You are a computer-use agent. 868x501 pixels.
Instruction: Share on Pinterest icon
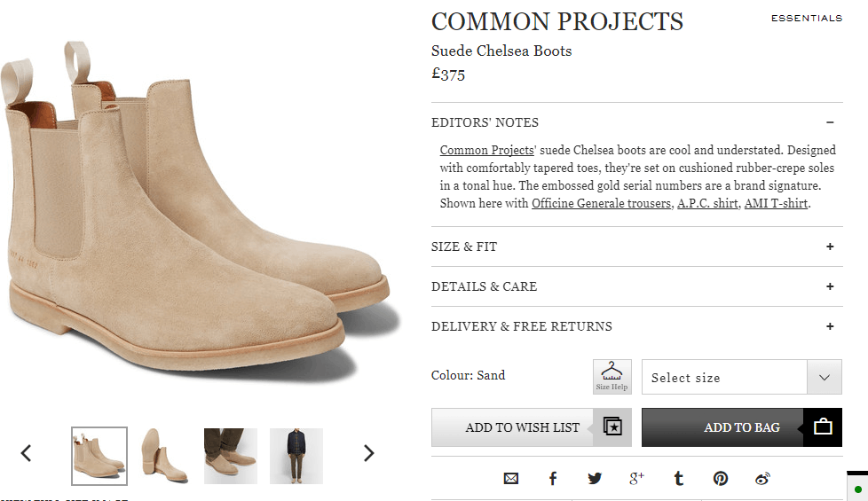coord(720,479)
